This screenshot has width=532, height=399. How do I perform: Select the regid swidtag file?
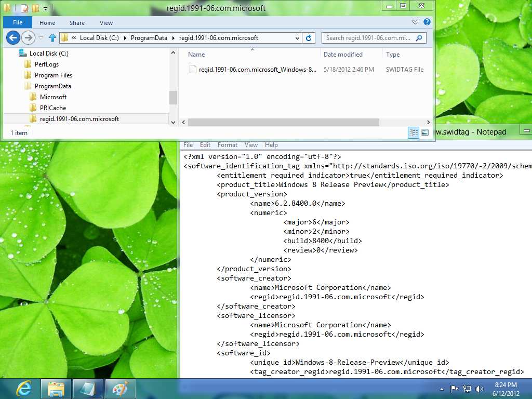(257, 70)
